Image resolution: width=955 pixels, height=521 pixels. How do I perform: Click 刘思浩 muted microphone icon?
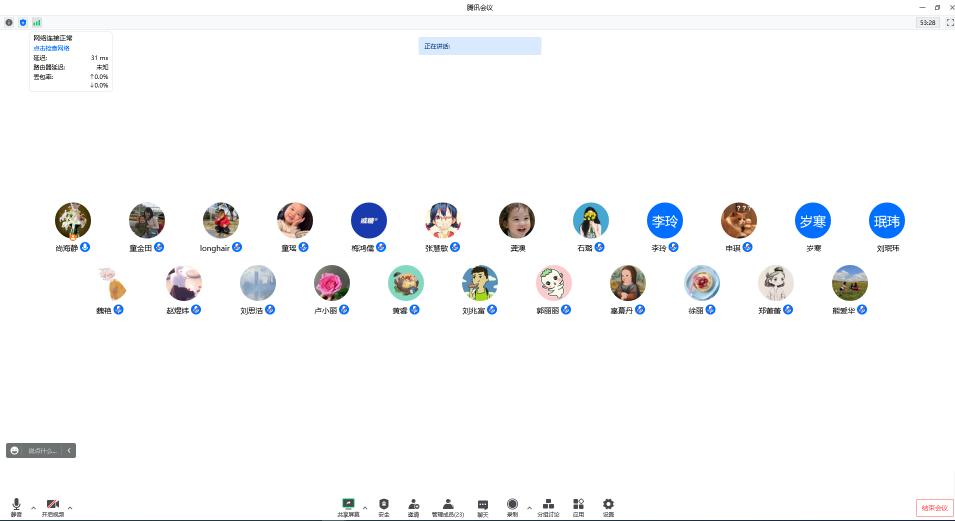pos(270,310)
